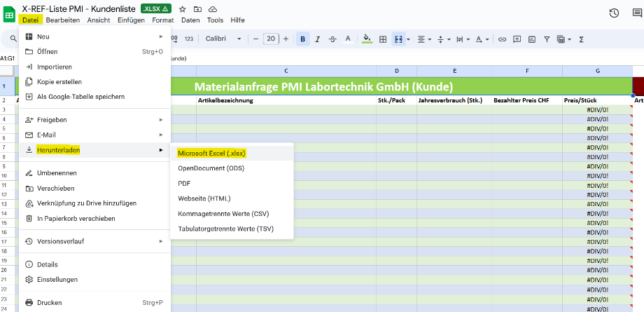Open the fill color picker
644x312 pixels.
click(367, 39)
